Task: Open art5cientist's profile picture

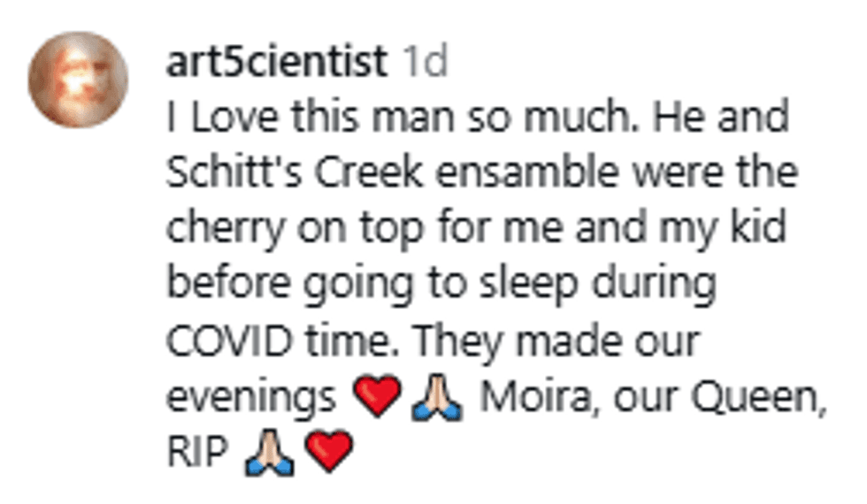Action: 78,80
